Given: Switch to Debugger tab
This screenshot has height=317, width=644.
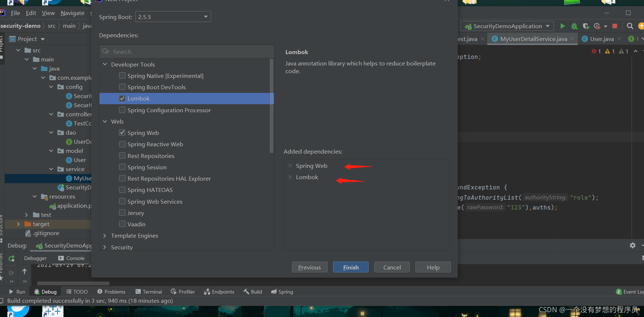Looking at the screenshot, I should click(35, 258).
